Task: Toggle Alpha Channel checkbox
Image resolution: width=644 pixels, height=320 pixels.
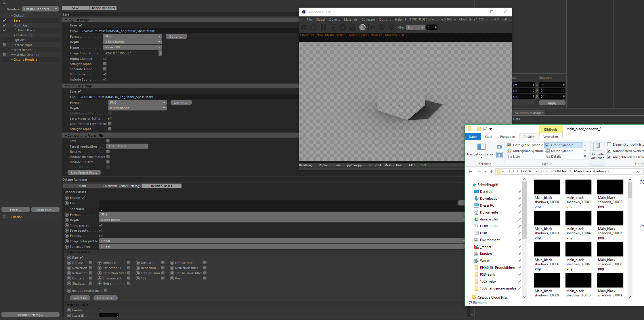Action: click(x=105, y=59)
